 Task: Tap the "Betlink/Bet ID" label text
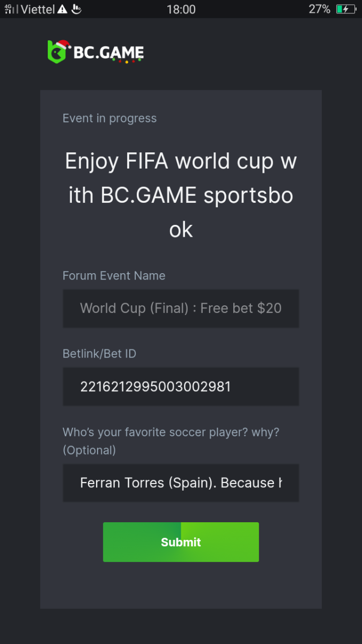click(99, 354)
